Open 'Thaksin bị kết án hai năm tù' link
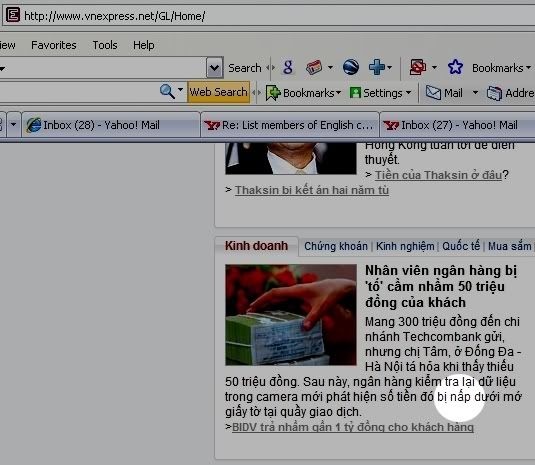Screen dimensions: 535x465 312,190
